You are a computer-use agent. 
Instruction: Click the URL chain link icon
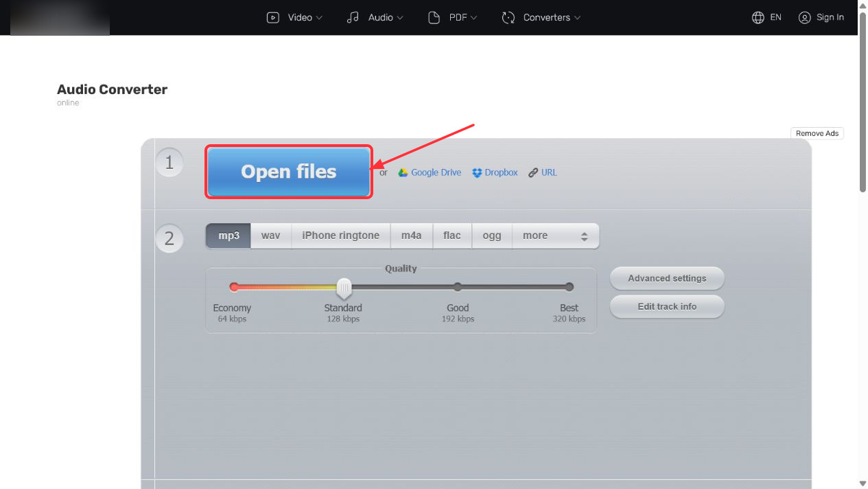[x=533, y=172]
